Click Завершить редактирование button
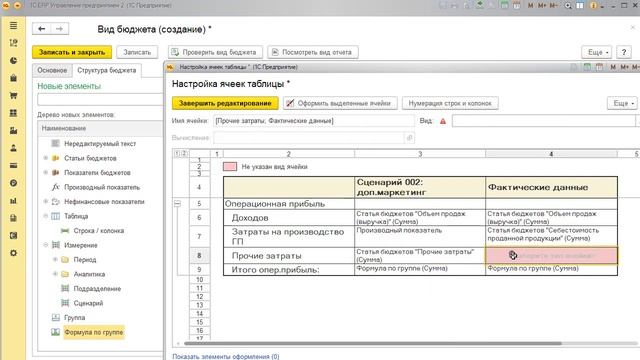Image resolution: width=640 pixels, height=360 pixels. [225, 103]
